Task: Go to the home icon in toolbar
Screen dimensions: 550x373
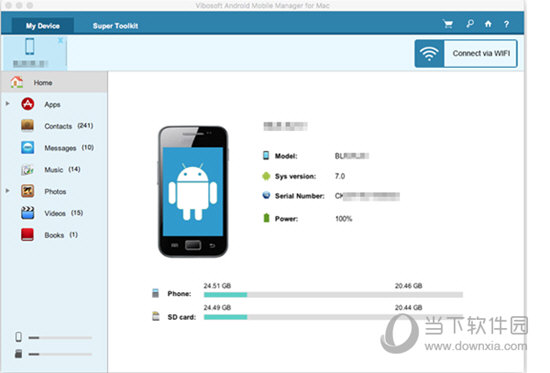Action: point(488,24)
